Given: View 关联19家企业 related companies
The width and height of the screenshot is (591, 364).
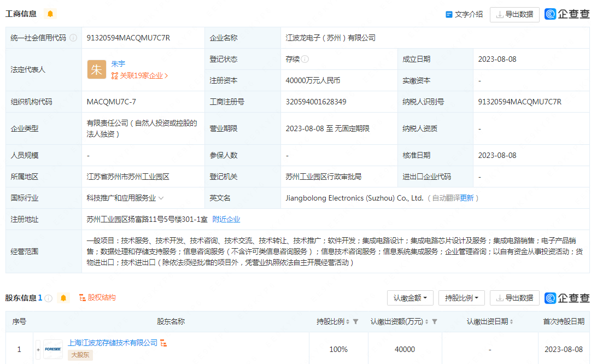Looking at the screenshot, I should pos(139,76).
